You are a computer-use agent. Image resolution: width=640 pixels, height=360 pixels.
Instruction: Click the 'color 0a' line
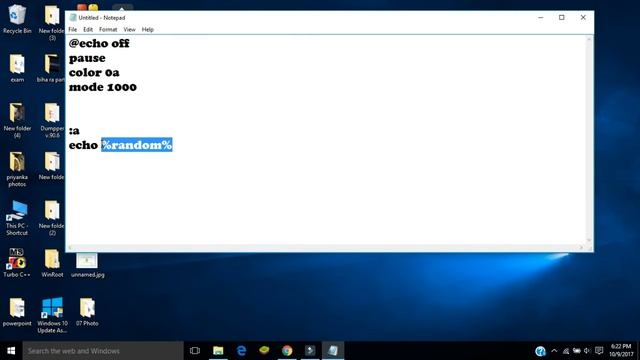[x=94, y=73]
